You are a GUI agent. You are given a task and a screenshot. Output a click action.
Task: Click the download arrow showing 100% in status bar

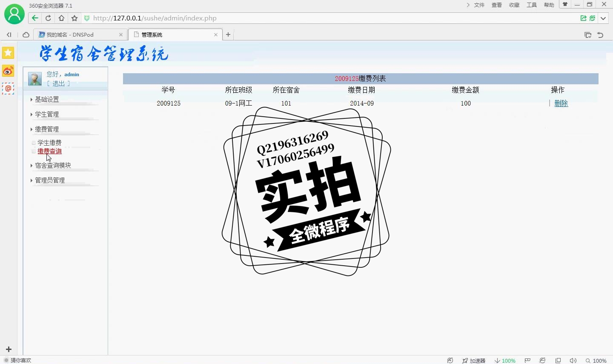[x=505, y=361]
